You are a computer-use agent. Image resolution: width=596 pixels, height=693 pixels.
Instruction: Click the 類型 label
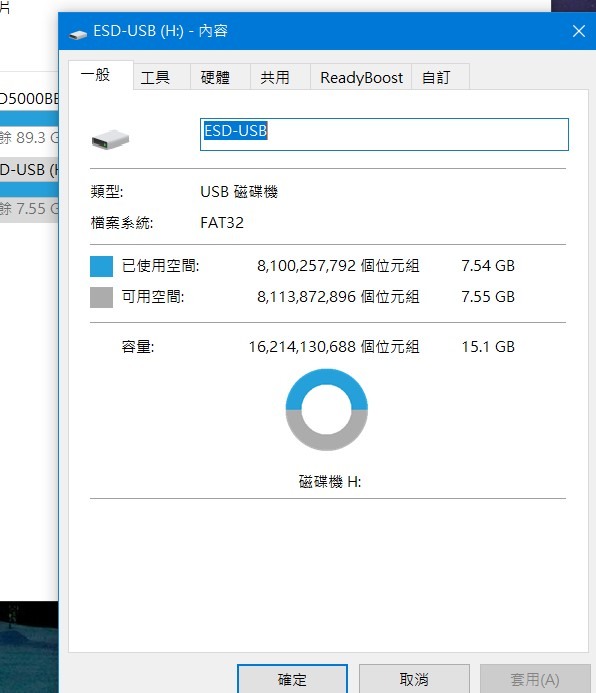click(x=107, y=191)
